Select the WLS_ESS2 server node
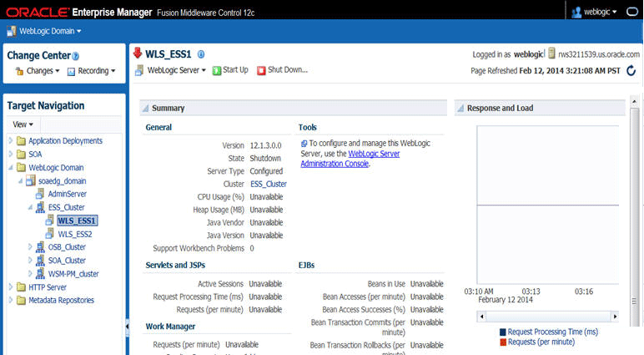The width and height of the screenshot is (644, 355). (x=75, y=234)
